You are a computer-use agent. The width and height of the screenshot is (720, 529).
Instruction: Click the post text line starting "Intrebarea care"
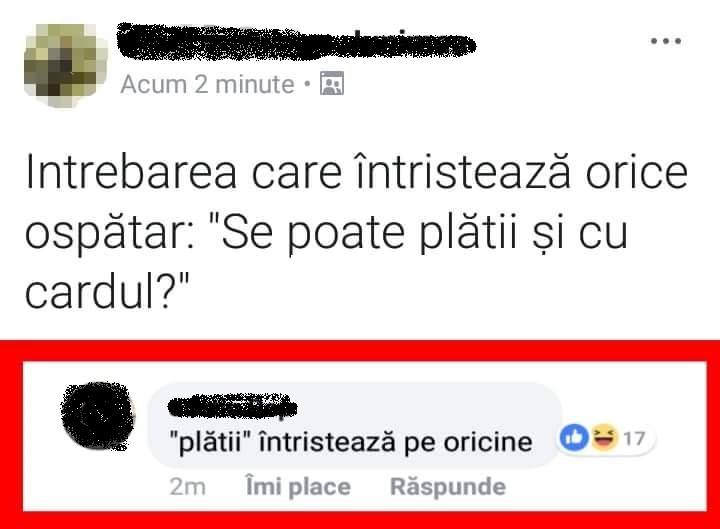pos(356,173)
